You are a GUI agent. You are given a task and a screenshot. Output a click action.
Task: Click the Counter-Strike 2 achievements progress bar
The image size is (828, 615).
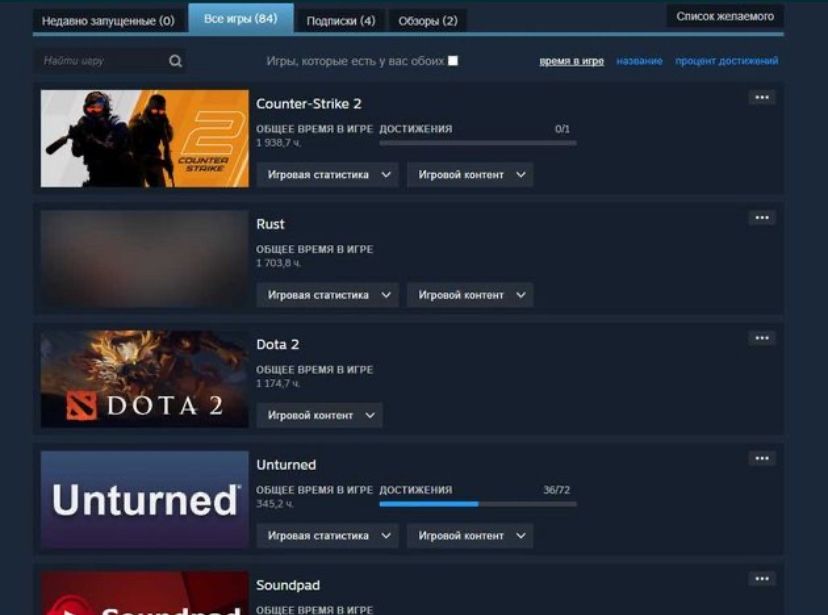pos(478,143)
